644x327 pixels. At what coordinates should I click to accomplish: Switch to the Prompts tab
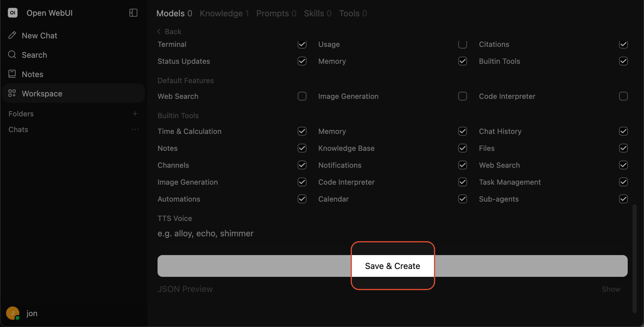276,13
